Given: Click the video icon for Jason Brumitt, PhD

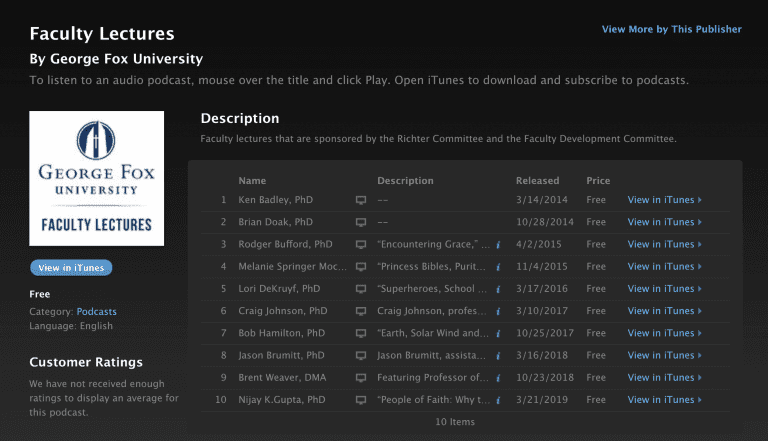Looking at the screenshot, I should (x=361, y=356).
